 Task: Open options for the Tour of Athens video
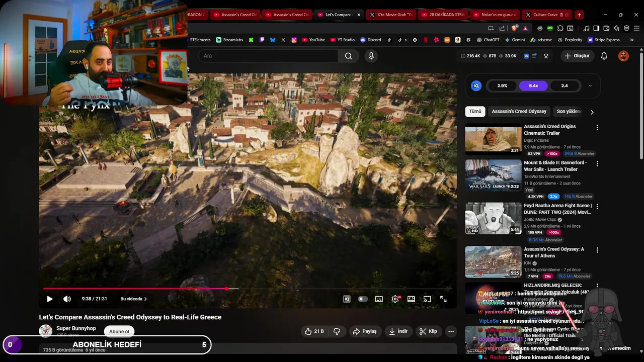pos(597,250)
